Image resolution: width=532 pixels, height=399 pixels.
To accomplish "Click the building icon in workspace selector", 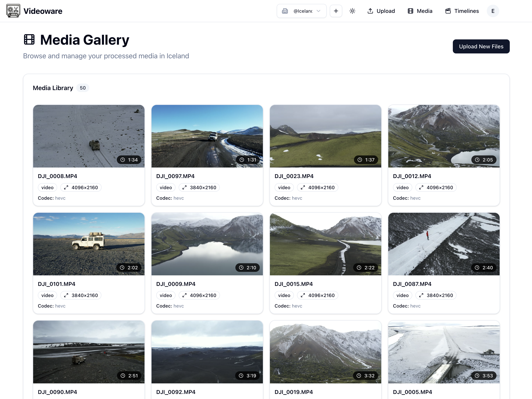I will [x=285, y=11].
